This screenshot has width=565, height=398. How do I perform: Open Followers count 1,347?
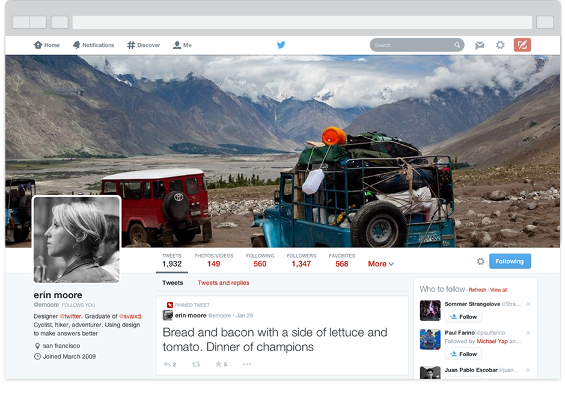pyautogui.click(x=301, y=261)
